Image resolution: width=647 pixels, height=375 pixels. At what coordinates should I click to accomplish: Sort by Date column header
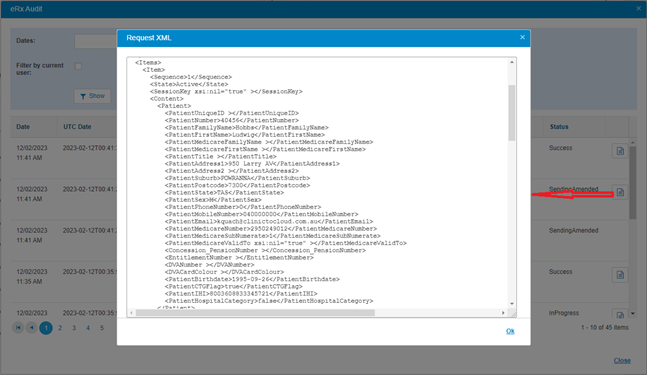click(23, 127)
